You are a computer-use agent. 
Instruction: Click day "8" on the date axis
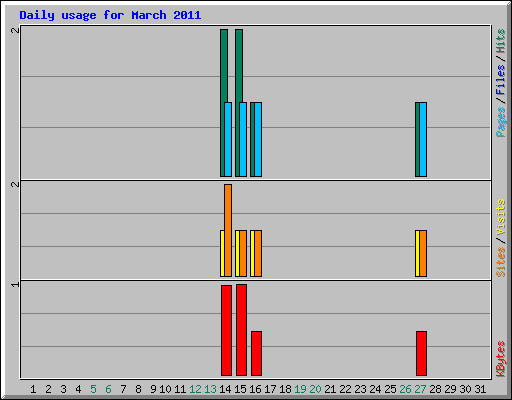click(138, 389)
